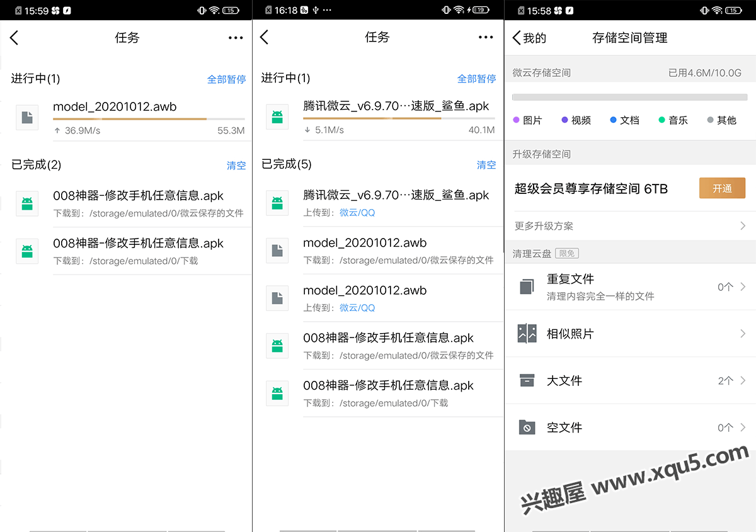756x532 pixels.
Task: Tap the green 音乐 legend dot
Action: [661, 120]
